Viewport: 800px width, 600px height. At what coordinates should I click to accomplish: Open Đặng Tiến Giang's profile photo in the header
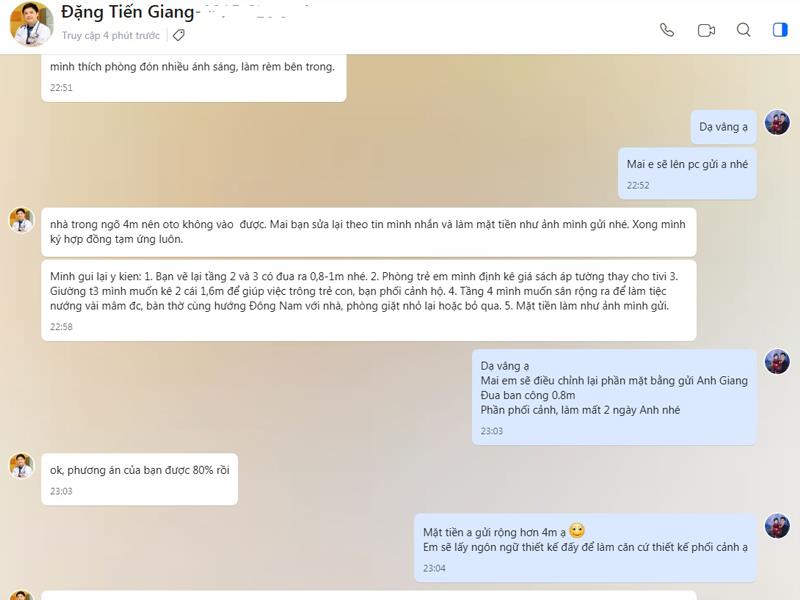31,24
